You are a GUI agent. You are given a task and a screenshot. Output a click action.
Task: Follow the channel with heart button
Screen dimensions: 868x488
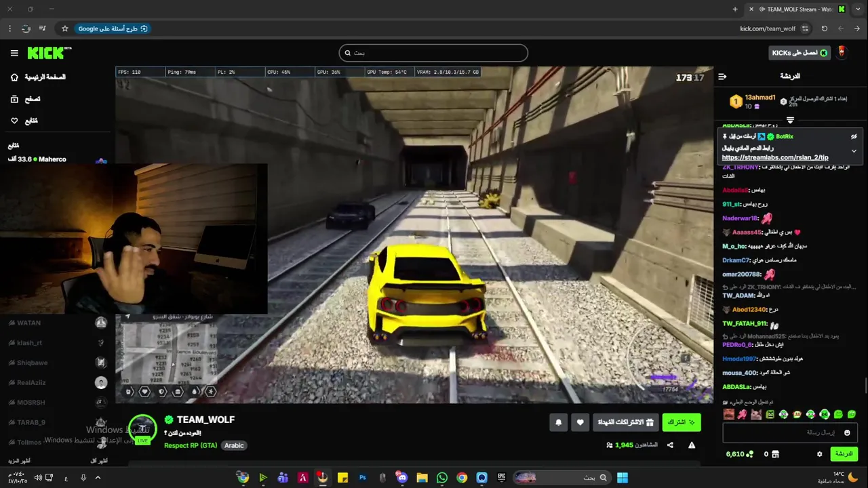(580, 422)
